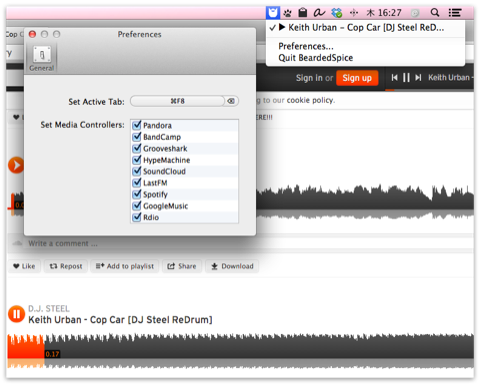
Task: Pause playback in SoundCloud header
Action: [x=406, y=78]
